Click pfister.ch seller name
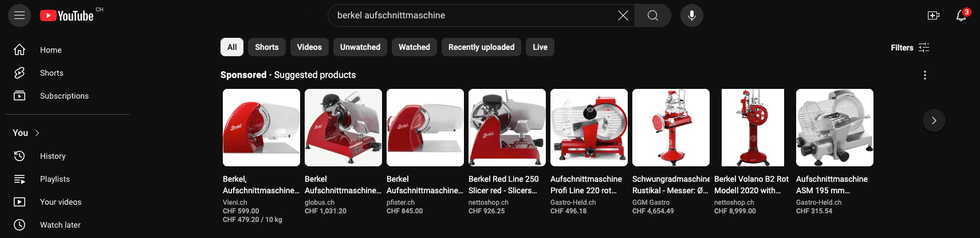This screenshot has height=238, width=980. [x=401, y=202]
